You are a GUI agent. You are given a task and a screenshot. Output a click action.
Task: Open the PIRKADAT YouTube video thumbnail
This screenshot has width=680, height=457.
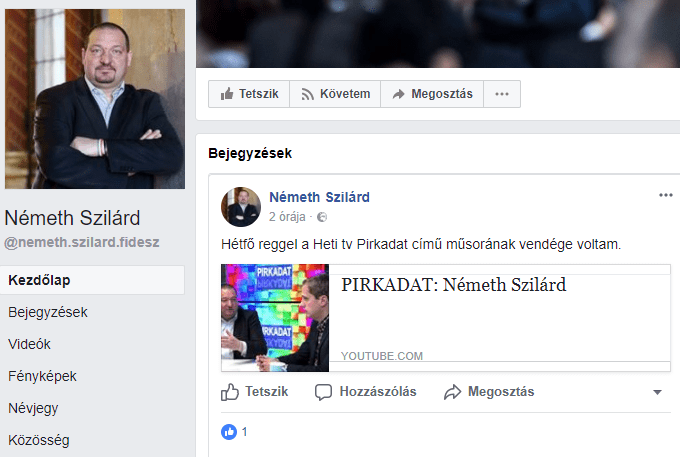click(275, 318)
